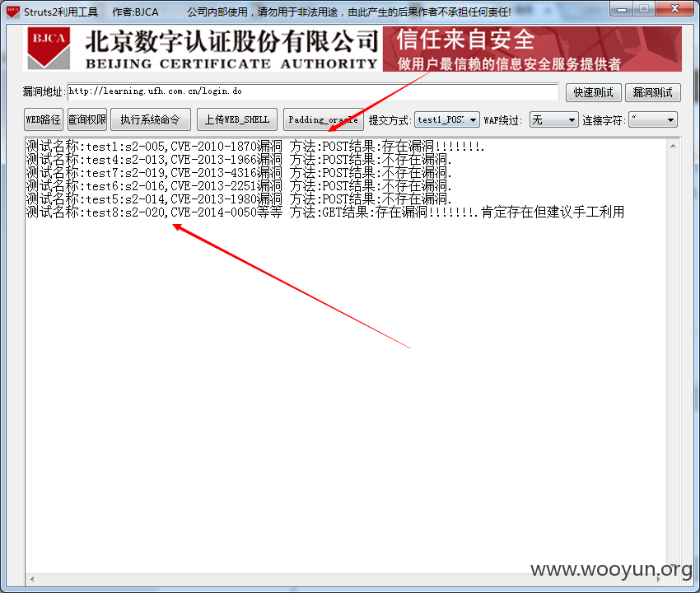
Task: Click the WAF绕过 label
Action: click(502, 120)
